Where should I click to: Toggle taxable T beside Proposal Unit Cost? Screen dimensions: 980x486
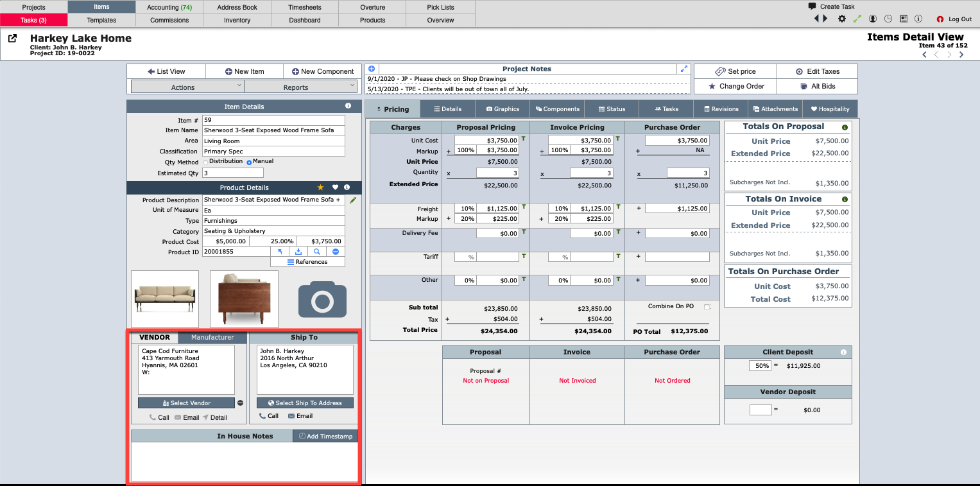[524, 139]
